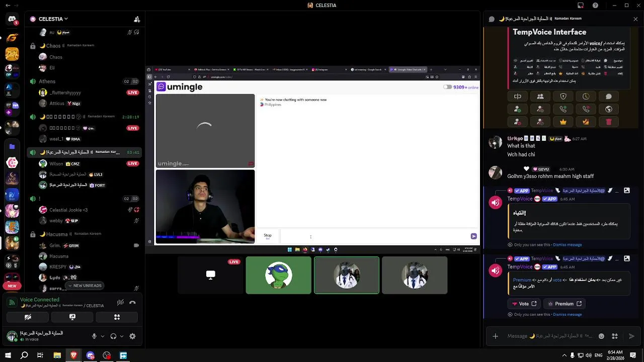Dismiss the upper TempVoice message
The width and height of the screenshot is (644, 362).
567,245
